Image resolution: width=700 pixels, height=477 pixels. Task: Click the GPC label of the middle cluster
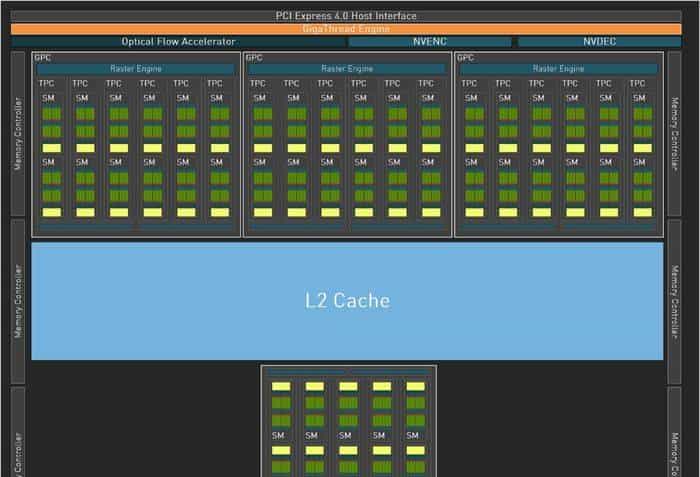(x=254, y=58)
